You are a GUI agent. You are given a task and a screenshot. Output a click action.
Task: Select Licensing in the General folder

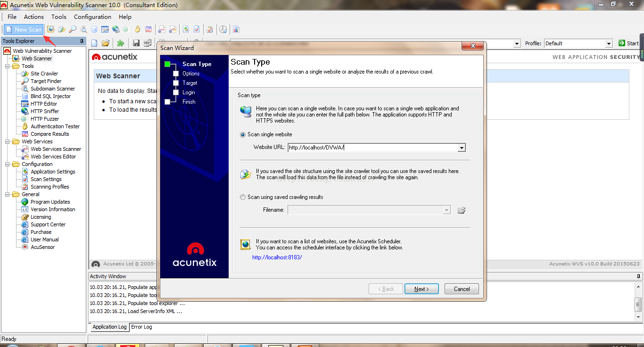click(41, 217)
